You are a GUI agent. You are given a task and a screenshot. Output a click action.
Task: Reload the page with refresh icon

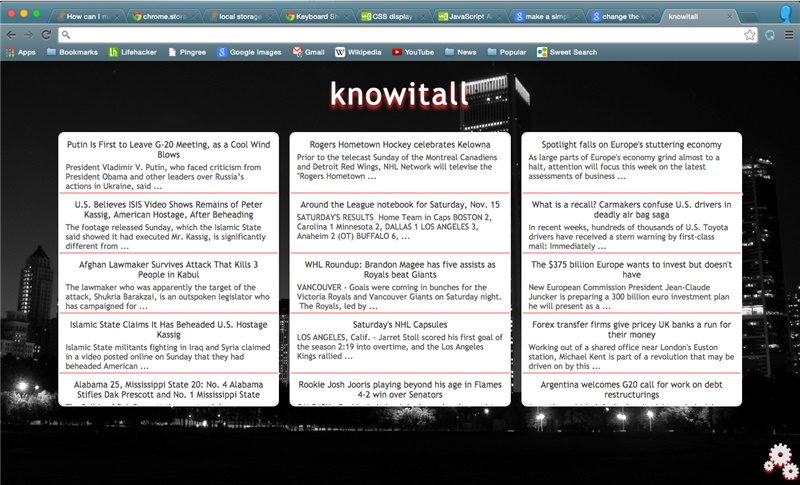click(46, 35)
